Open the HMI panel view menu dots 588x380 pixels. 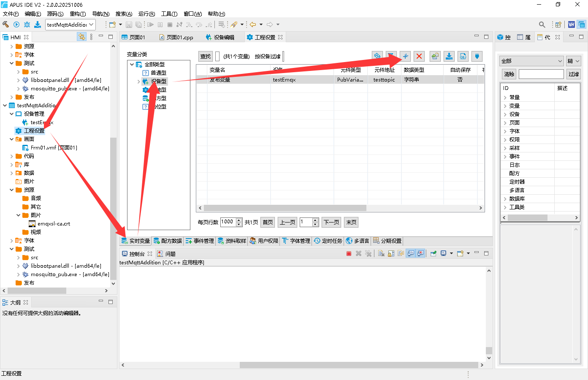[91, 37]
